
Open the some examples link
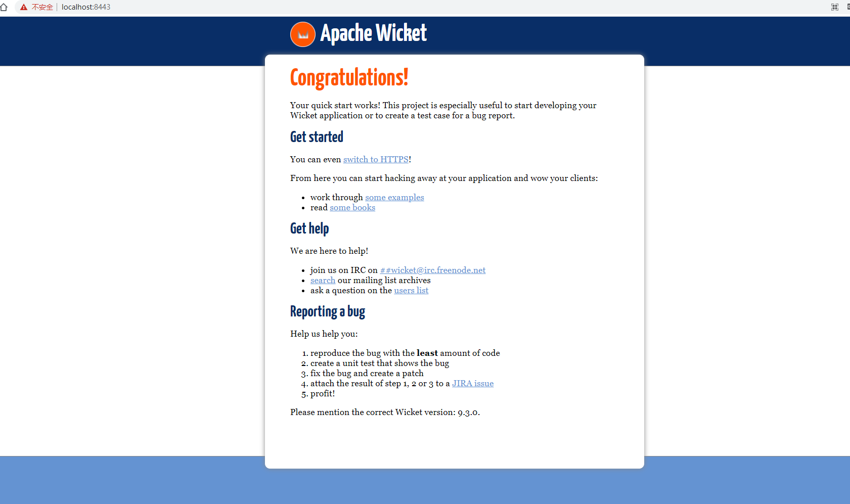394,197
